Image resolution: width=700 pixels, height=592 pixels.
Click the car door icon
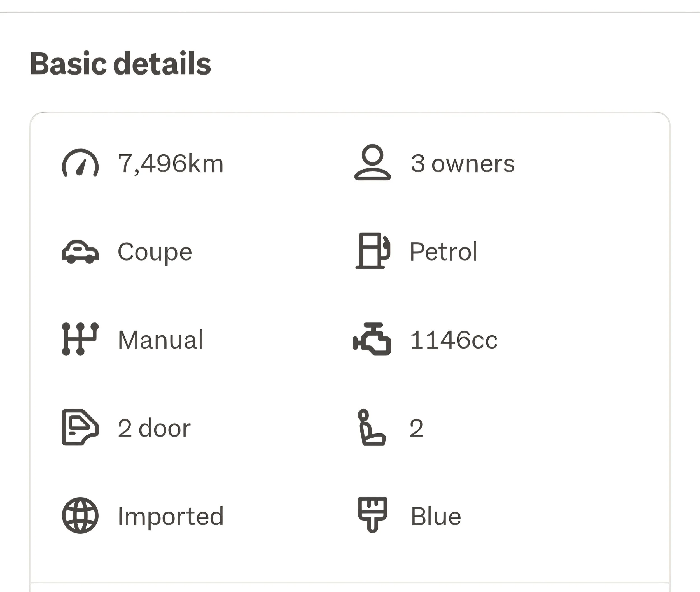[x=80, y=427]
